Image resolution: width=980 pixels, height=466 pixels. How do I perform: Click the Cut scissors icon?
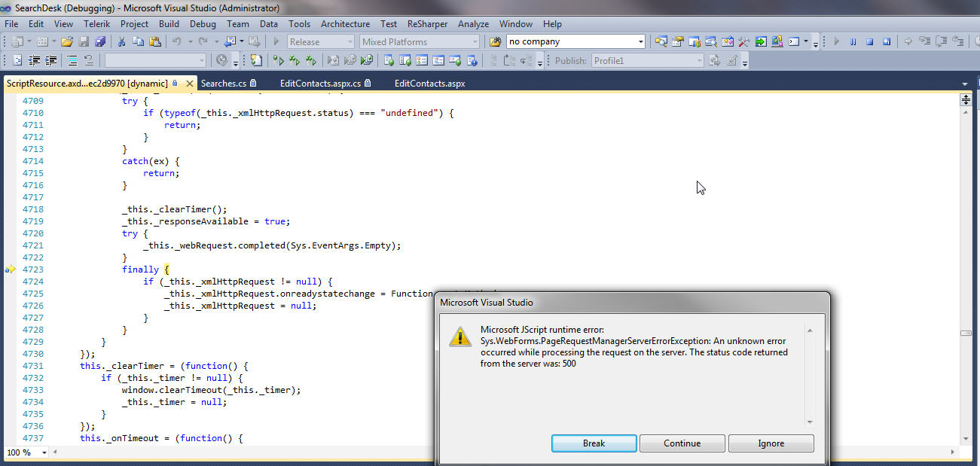pyautogui.click(x=121, y=42)
